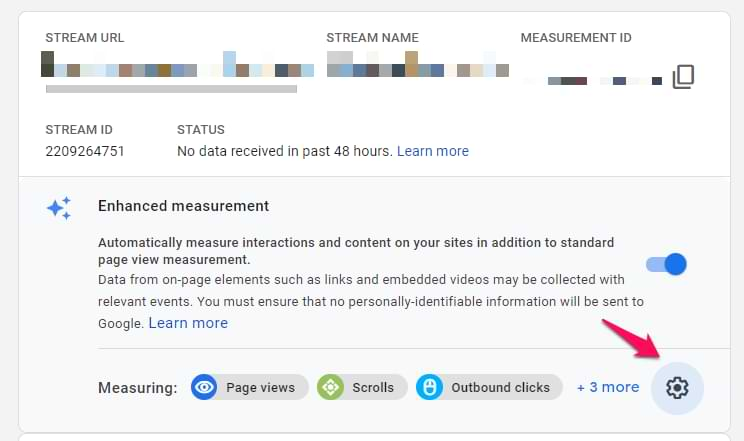The image size is (744, 441).
Task: Expand the '+ 3 more' measured events
Action: 607,387
